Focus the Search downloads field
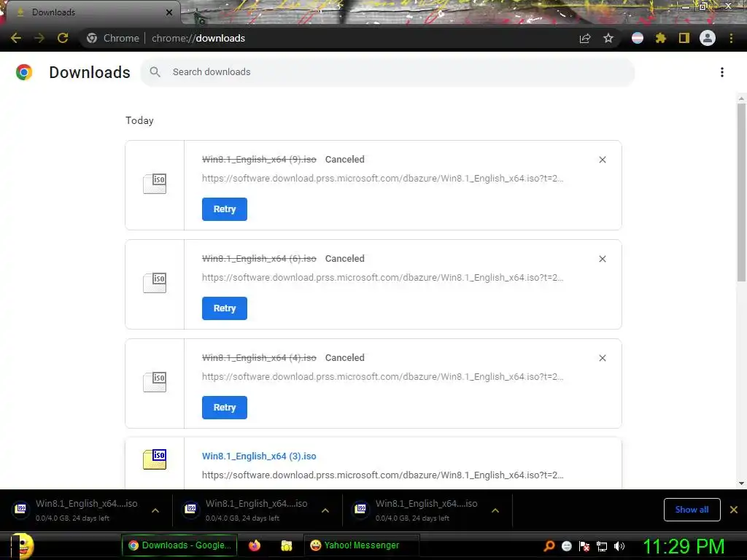The image size is (747, 560). click(387, 72)
